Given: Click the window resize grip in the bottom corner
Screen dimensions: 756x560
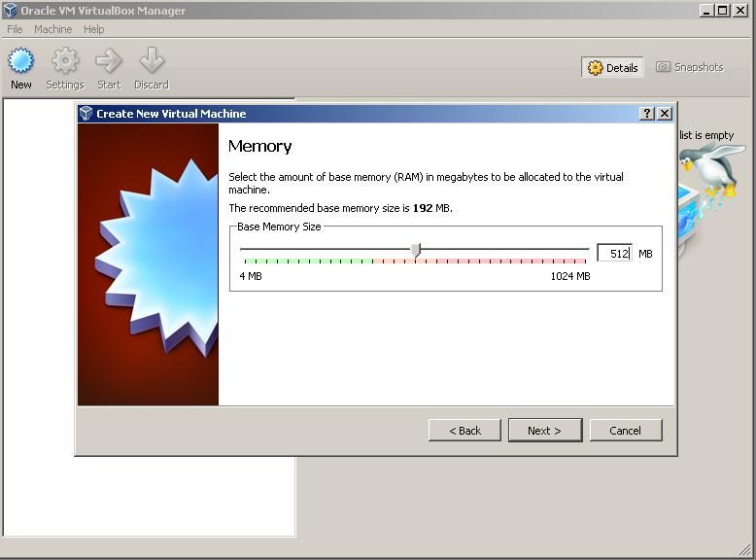Looking at the screenshot, I should pos(746,551).
